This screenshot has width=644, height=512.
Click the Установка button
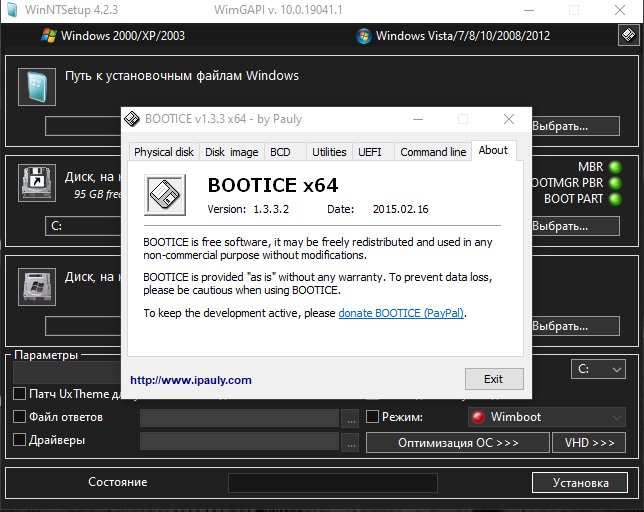[580, 482]
